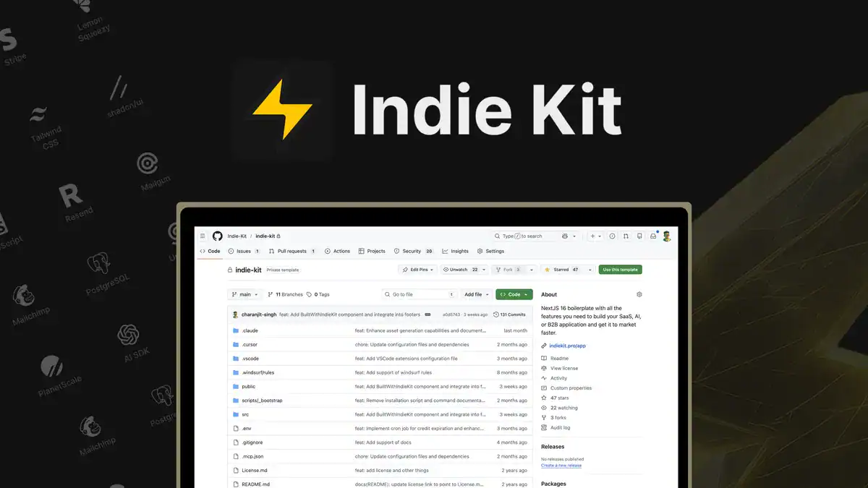Open the About settings gear icon
Screen dimensions: 868x488
(x=639, y=294)
